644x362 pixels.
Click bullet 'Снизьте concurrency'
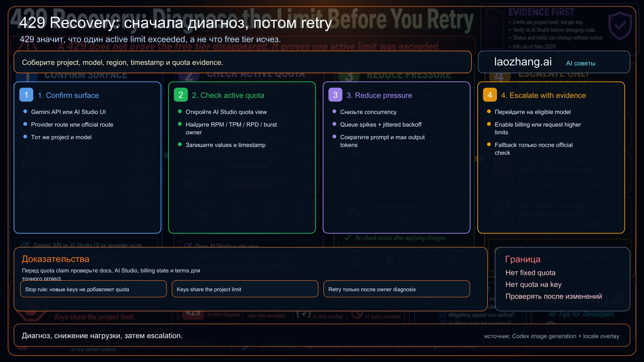tap(368, 112)
